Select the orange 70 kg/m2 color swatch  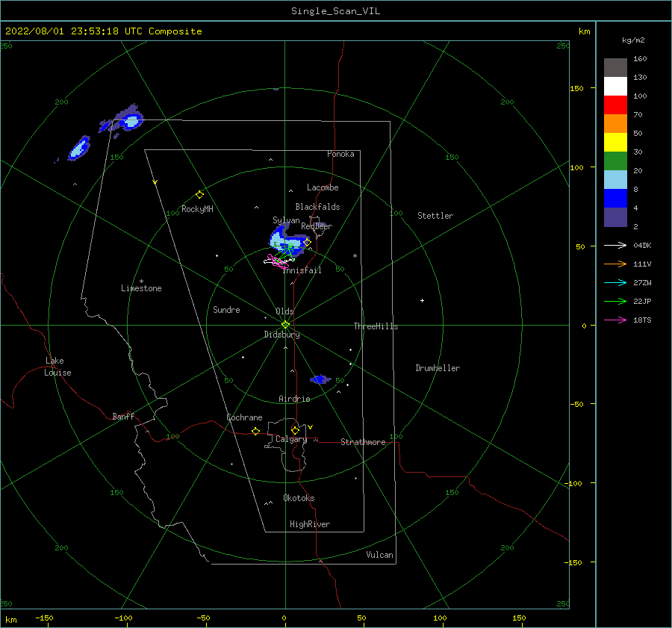[615, 124]
